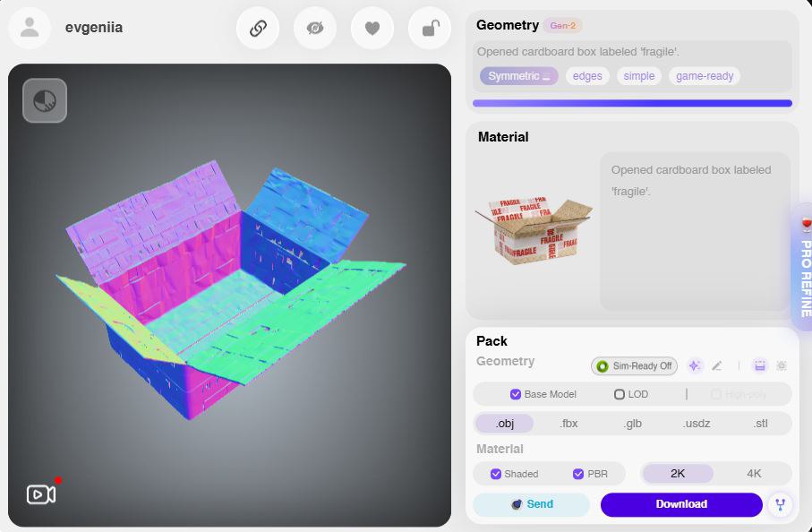Click the purple layout icon in Pack
The height and width of the screenshot is (532, 812).
point(759,365)
